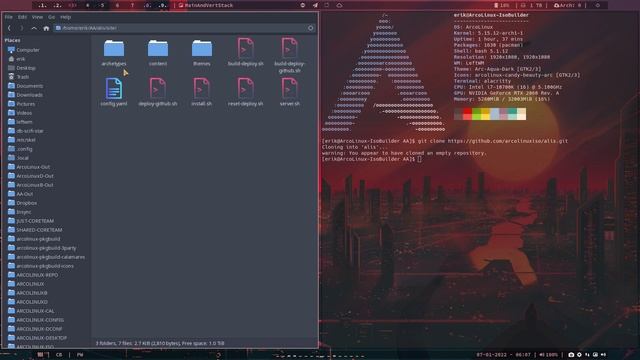This screenshot has height=360, width=640.
Task: Select the install.sh script
Action: pyautogui.click(x=202, y=92)
